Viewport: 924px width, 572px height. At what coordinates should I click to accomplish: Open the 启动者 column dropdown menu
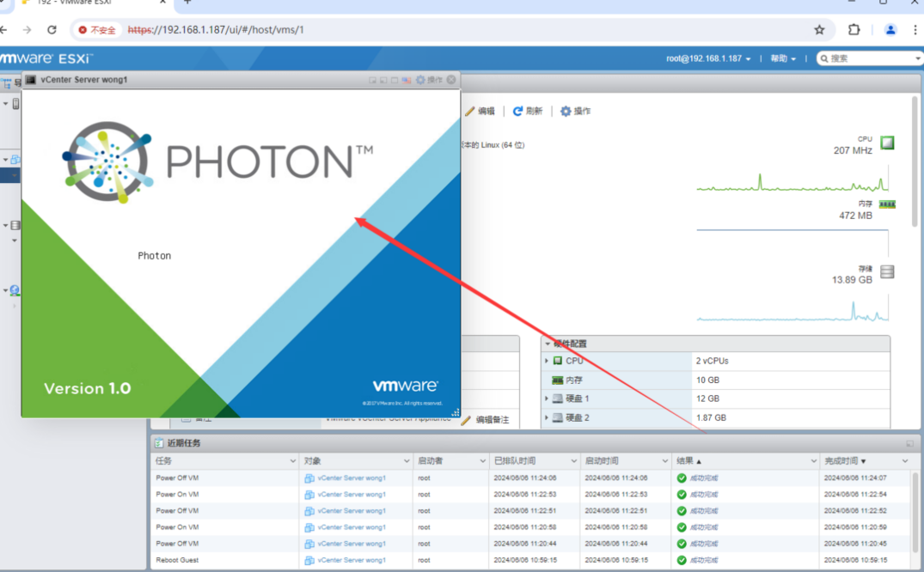(482, 460)
